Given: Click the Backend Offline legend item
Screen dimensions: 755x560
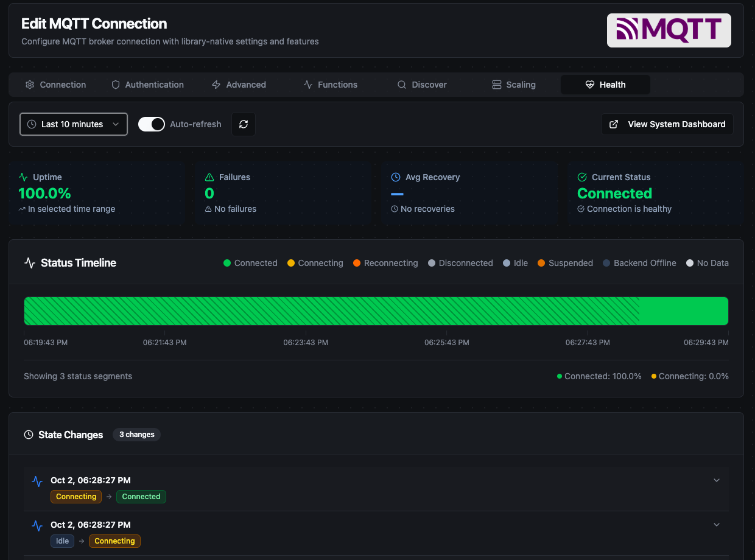Looking at the screenshot, I should [x=639, y=263].
